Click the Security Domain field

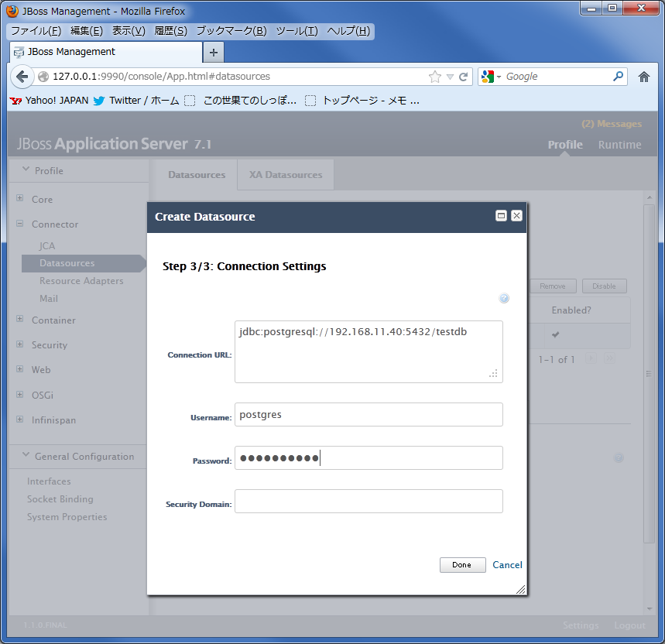(x=368, y=501)
